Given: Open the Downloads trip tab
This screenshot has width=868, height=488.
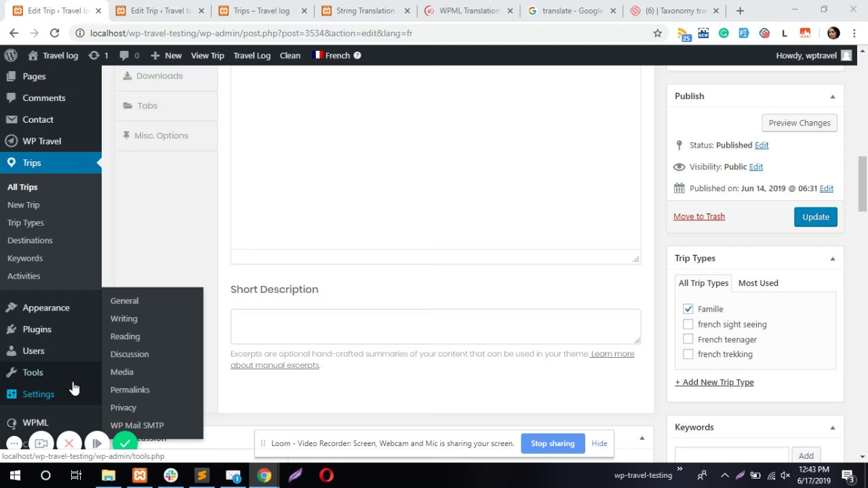Looking at the screenshot, I should tap(159, 76).
